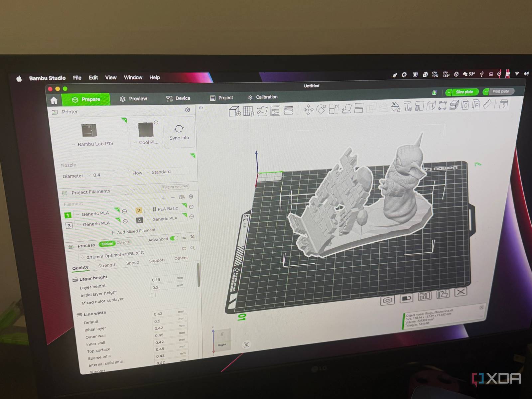Select the Lay on face tool
Screen dimensions: 532x399
(x=346, y=108)
